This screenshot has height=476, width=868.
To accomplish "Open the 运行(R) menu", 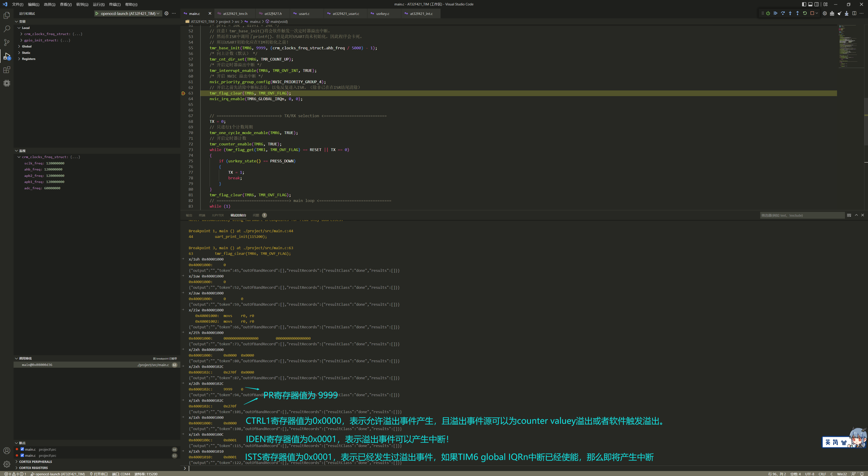I will tap(98, 4).
